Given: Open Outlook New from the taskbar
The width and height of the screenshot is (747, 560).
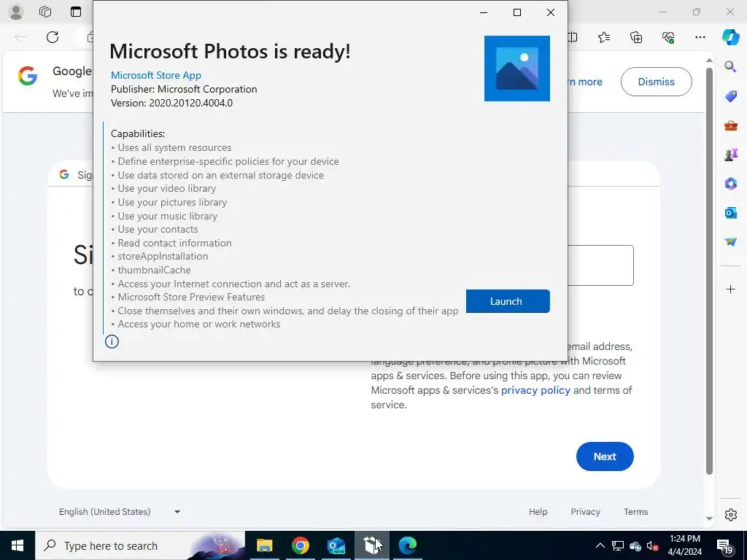Looking at the screenshot, I should (336, 545).
